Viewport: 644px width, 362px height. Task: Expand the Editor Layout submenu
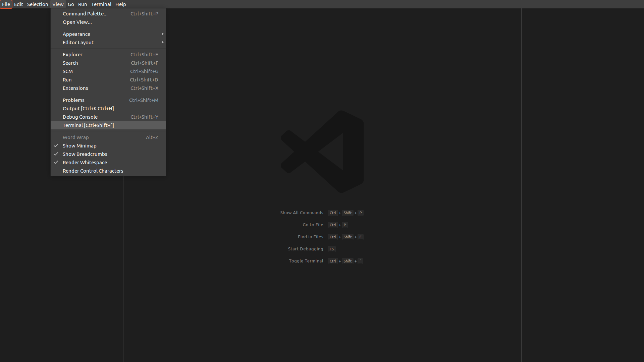[x=78, y=42]
